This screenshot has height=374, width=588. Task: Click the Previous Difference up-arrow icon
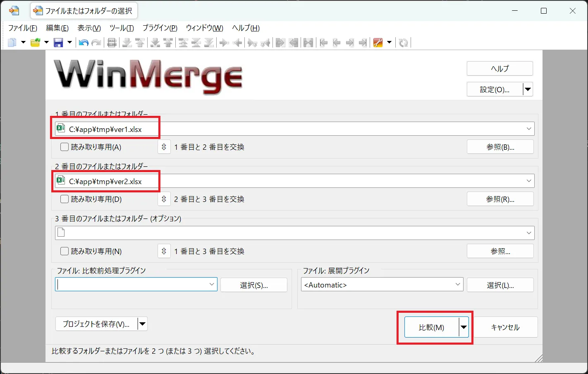pyautogui.click(x=140, y=42)
